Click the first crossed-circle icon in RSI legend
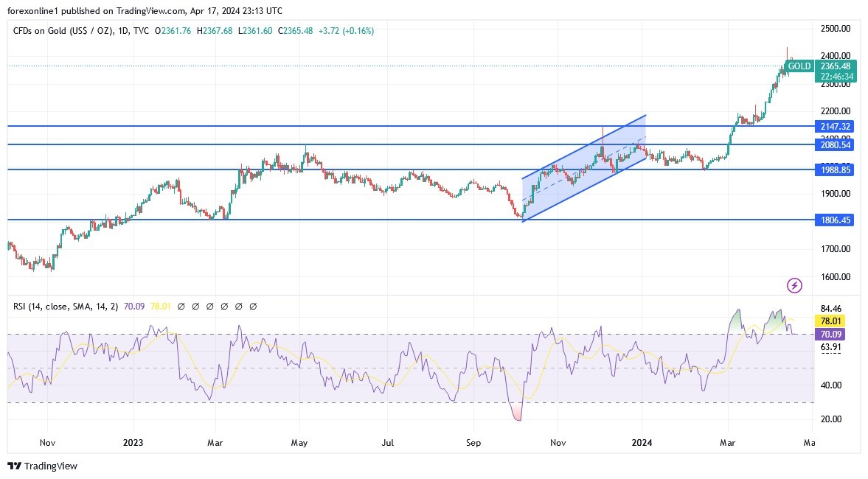Screen dimensions: 868x479 point(181,306)
